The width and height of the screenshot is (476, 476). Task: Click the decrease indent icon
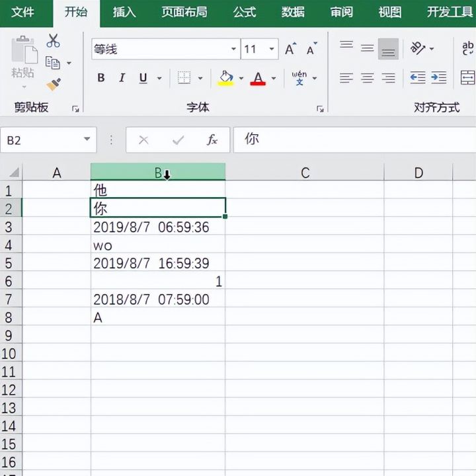418,78
